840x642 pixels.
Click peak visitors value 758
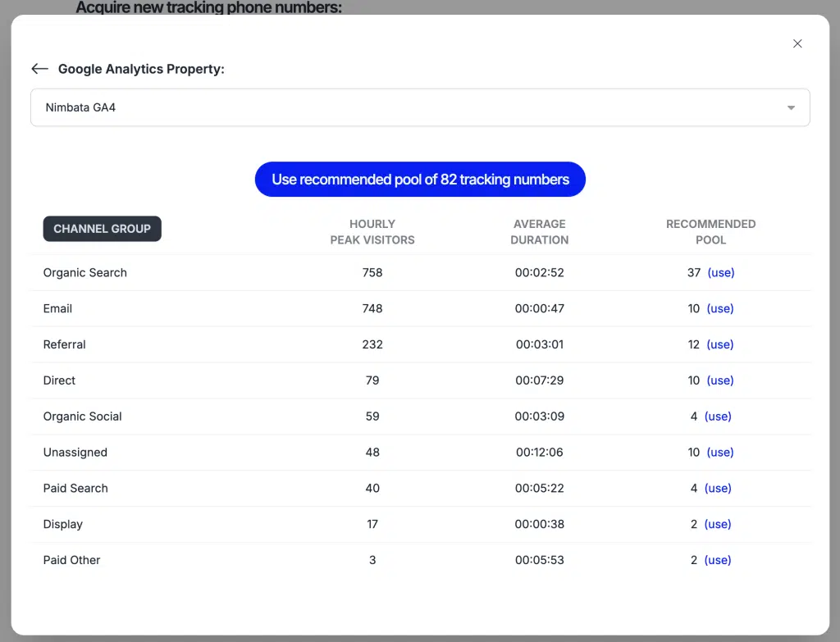click(372, 272)
